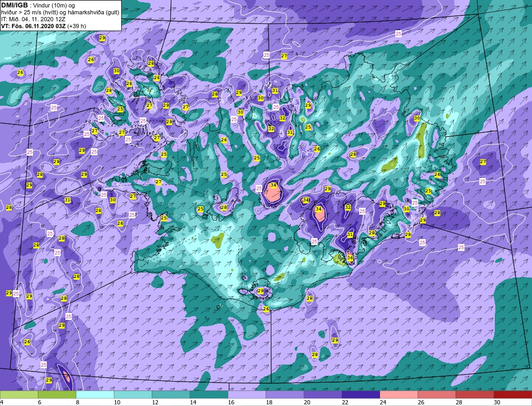Click the legend scale tick value 8
The width and height of the screenshot is (532, 406).
78,402
